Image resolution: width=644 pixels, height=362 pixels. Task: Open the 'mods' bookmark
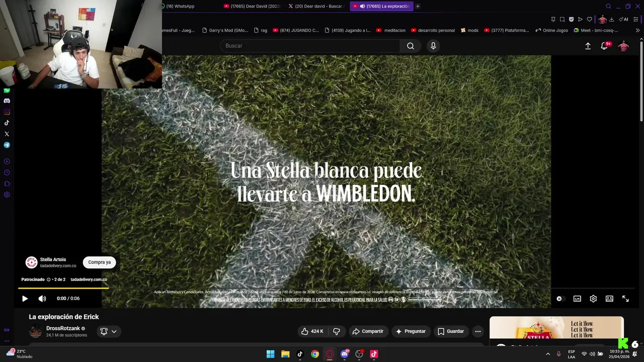(x=469, y=30)
